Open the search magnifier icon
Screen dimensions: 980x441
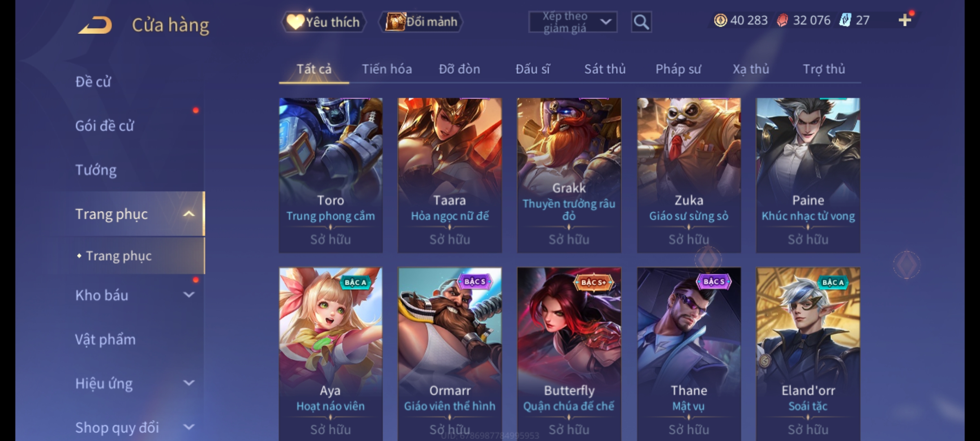pyautogui.click(x=641, y=22)
